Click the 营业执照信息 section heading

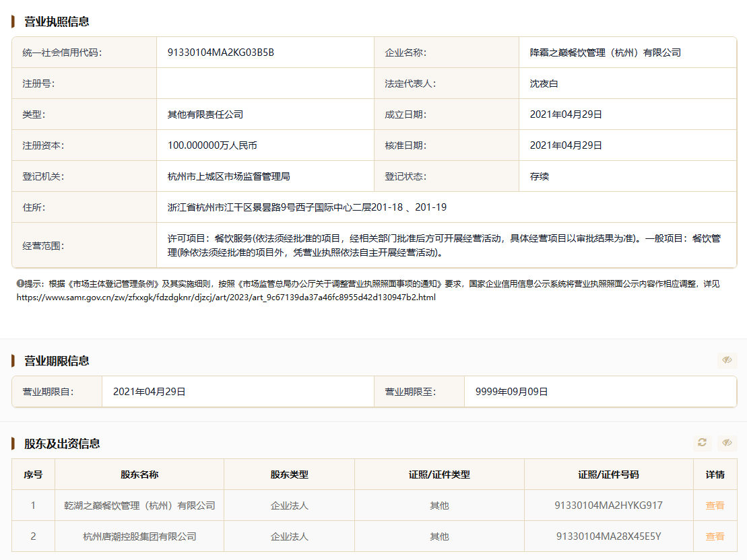[57, 22]
